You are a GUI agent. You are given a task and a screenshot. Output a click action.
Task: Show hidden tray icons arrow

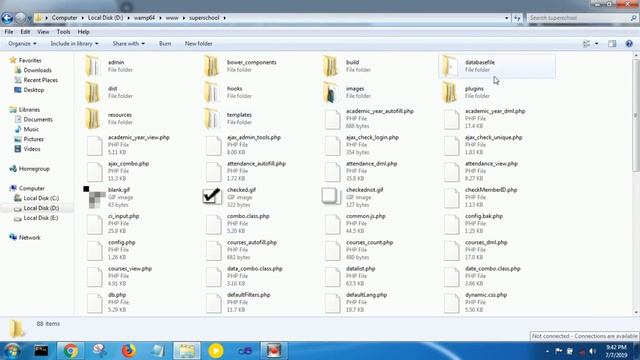[547, 351]
